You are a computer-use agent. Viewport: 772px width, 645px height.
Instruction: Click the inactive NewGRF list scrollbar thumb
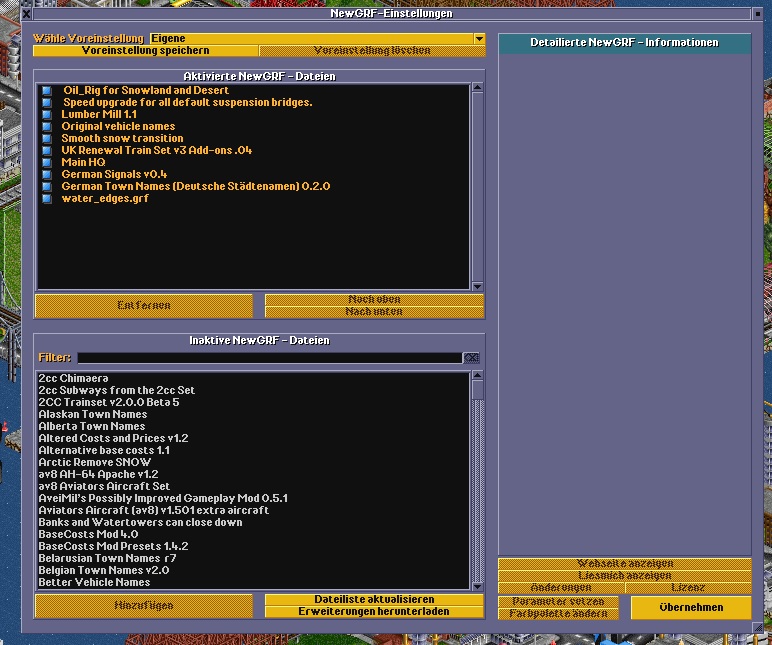click(477, 388)
